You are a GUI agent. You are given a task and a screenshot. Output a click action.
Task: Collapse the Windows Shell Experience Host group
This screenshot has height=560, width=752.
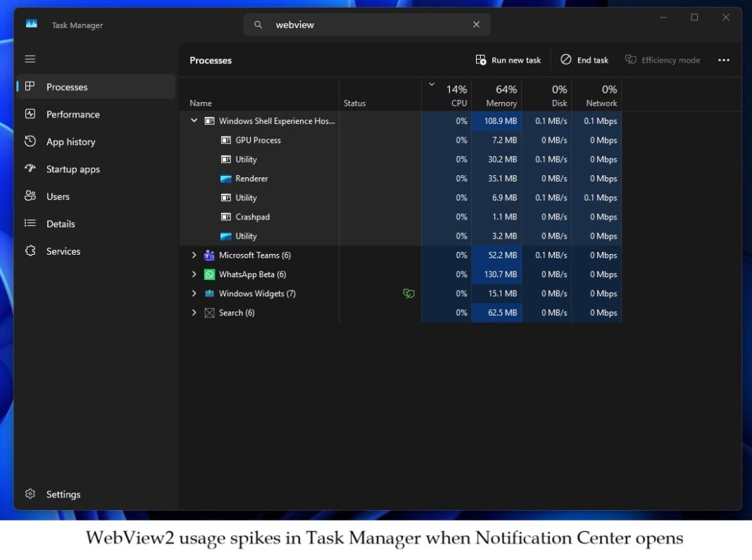click(194, 120)
